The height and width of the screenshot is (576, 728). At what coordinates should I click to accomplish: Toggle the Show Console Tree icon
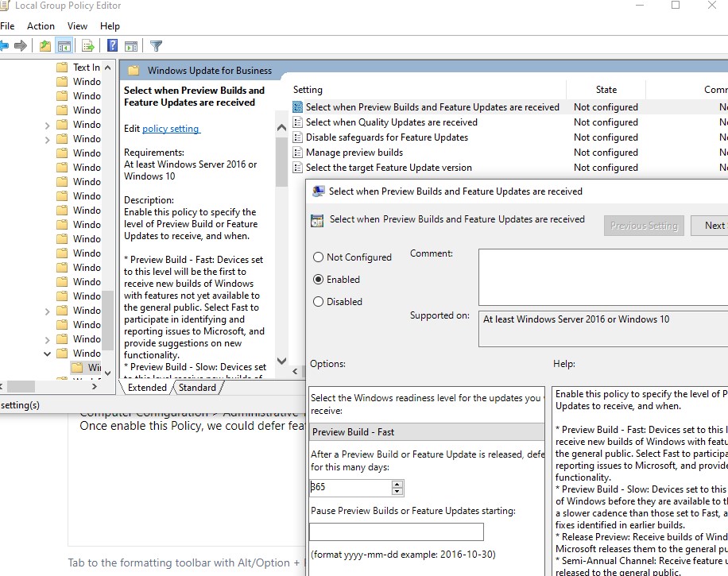64,45
